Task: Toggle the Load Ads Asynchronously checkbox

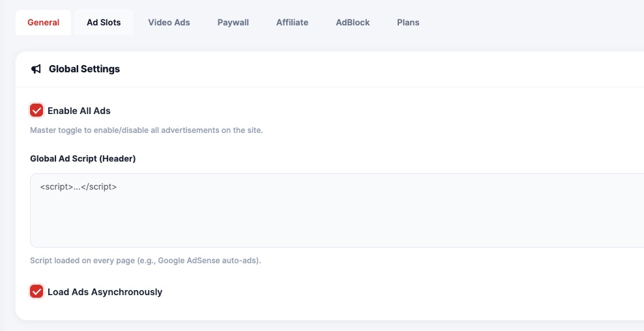Action: coord(37,292)
